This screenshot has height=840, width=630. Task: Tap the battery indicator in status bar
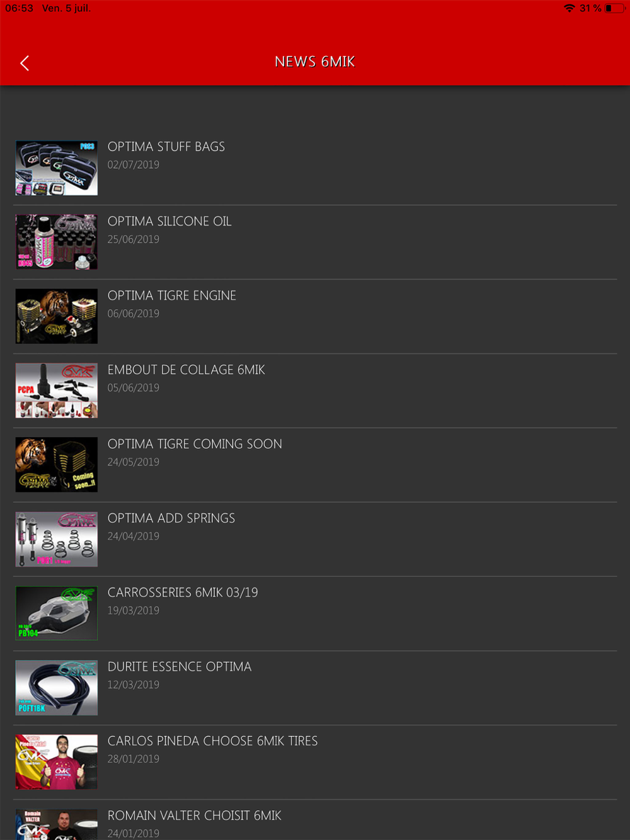coord(615,8)
